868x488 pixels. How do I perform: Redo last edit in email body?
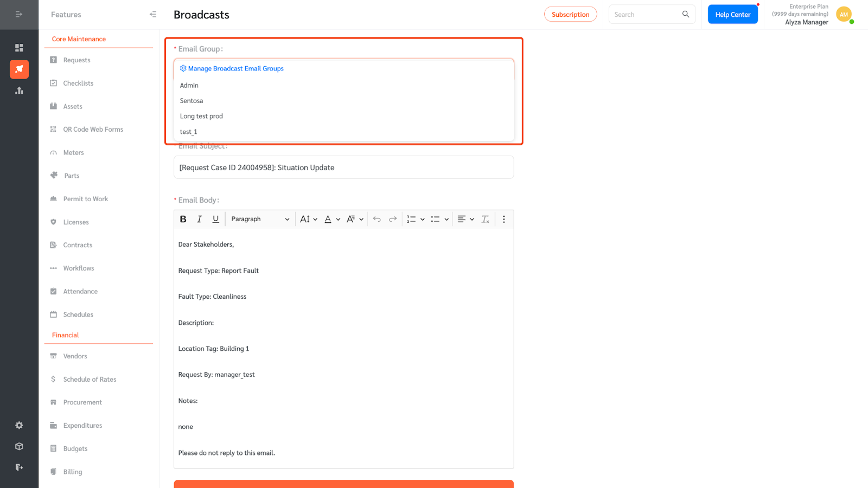(393, 219)
